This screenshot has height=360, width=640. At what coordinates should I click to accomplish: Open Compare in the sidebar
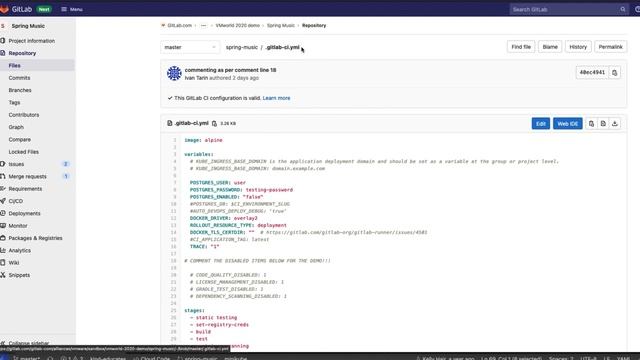click(20, 139)
